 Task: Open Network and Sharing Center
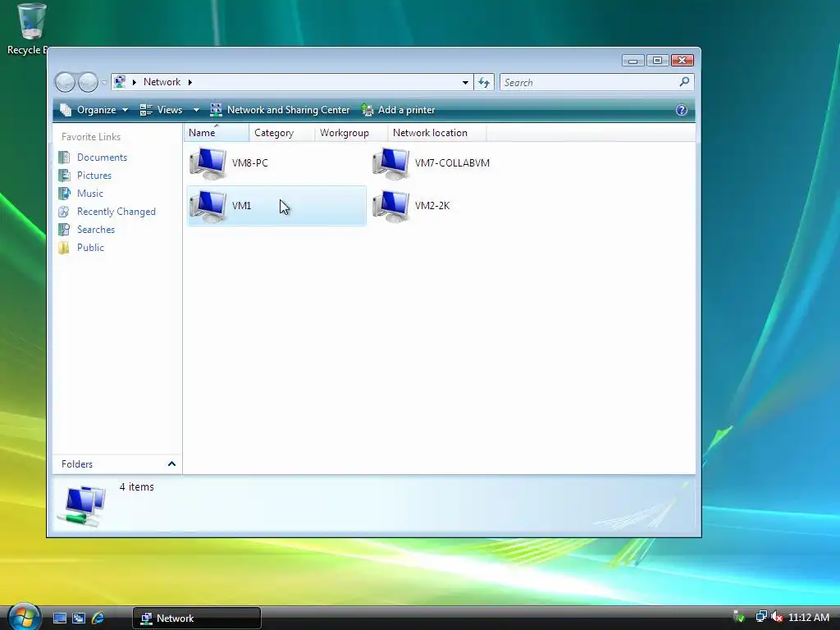tap(280, 110)
